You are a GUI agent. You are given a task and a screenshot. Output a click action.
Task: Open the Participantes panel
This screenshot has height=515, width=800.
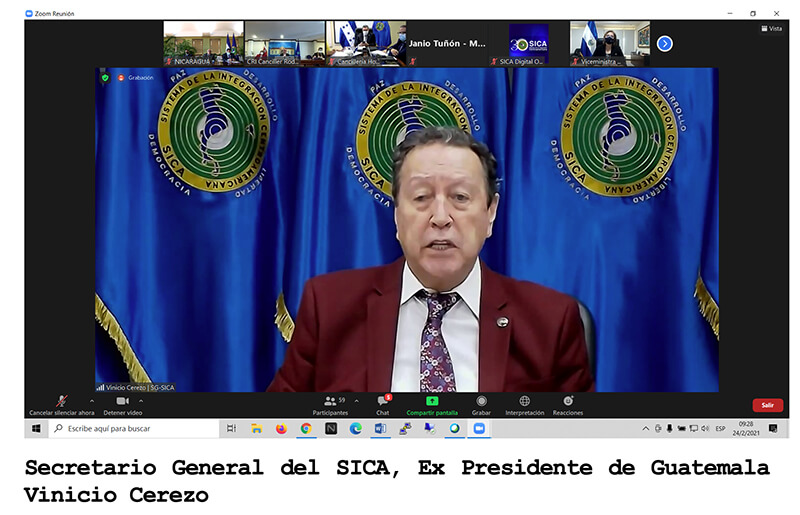coord(331,405)
